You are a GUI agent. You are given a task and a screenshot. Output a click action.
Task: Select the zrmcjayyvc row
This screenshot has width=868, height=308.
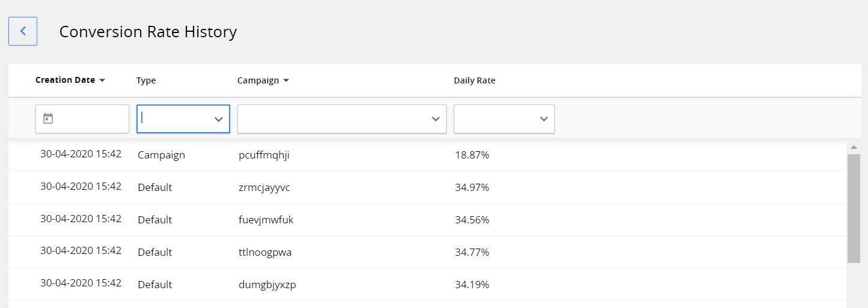click(264, 188)
